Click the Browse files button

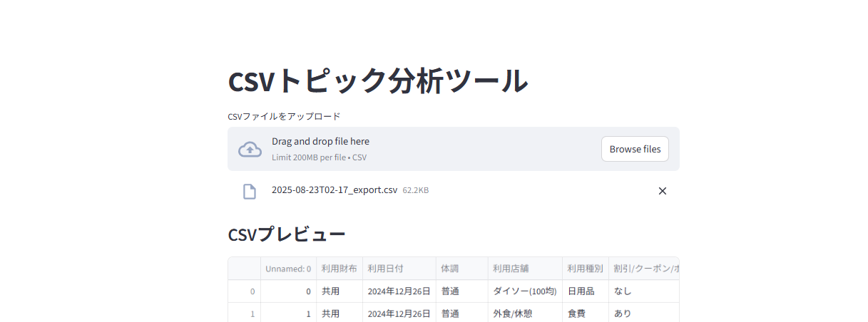click(x=635, y=149)
